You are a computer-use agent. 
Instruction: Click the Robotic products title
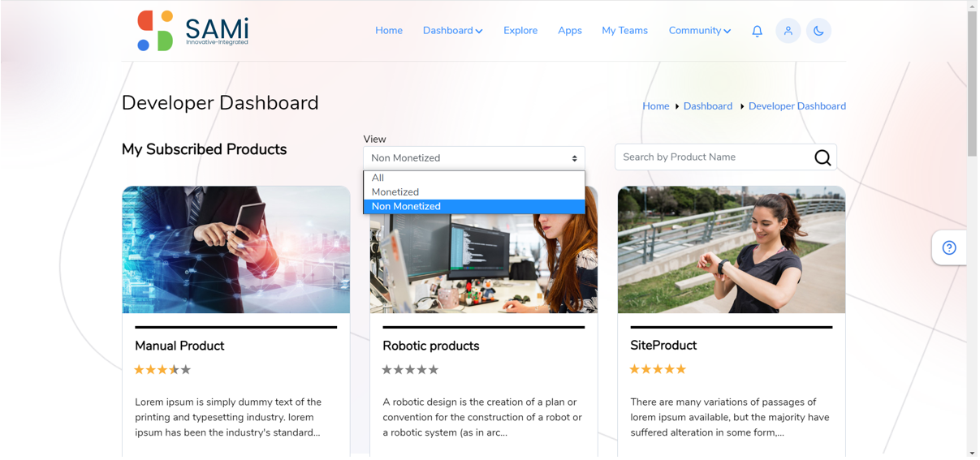click(431, 346)
